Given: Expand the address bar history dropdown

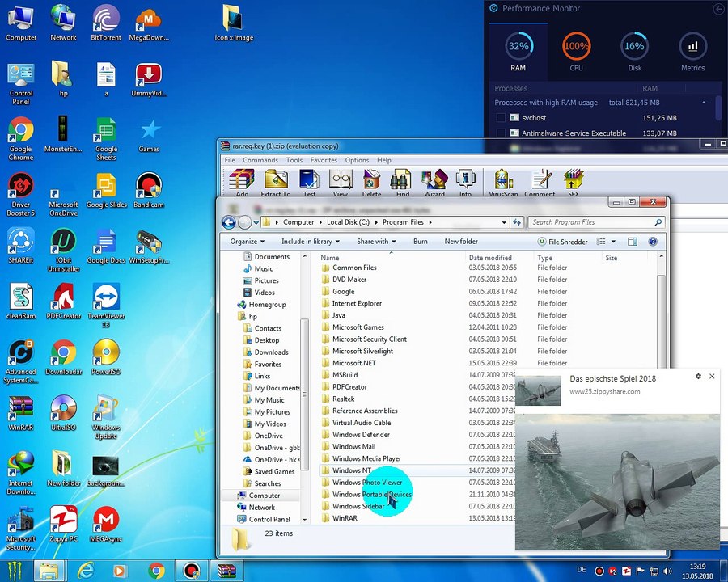Looking at the screenshot, I should 504,223.
